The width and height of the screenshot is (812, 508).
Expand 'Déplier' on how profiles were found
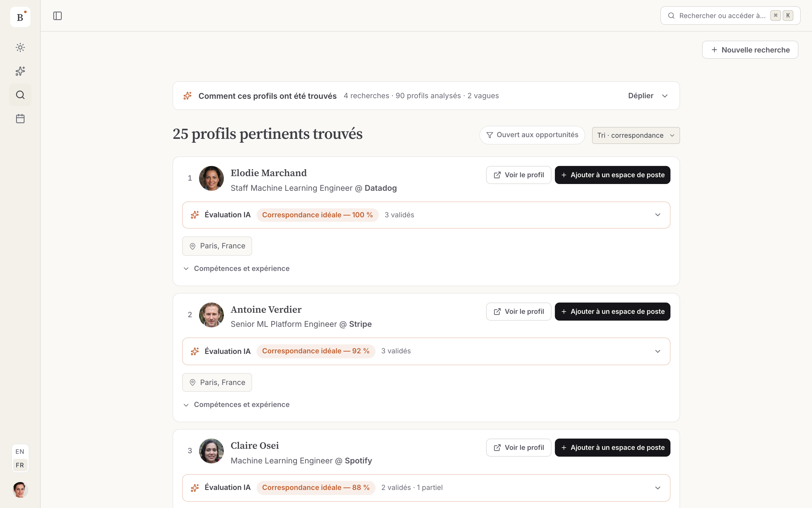pyautogui.click(x=648, y=96)
